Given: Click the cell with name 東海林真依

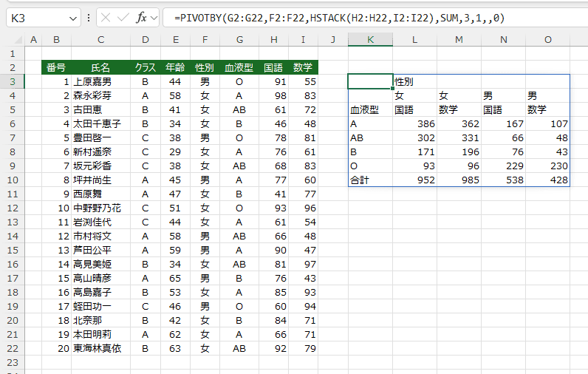Looking at the screenshot, I should point(101,348).
